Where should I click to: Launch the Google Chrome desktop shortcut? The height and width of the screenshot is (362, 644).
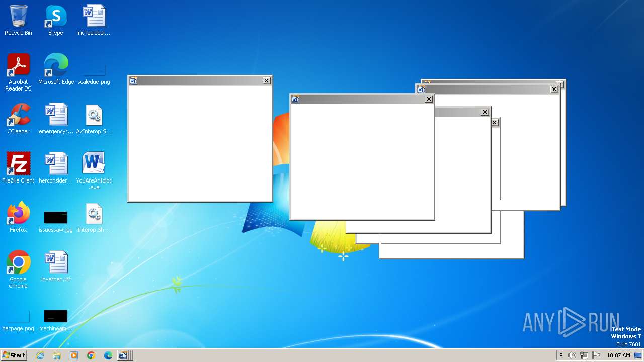[18, 269]
